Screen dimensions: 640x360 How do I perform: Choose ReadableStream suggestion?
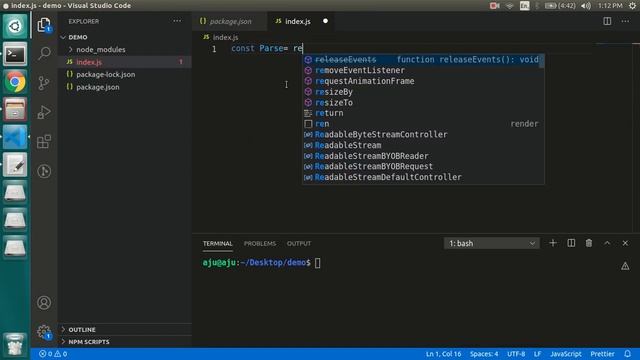pos(423,145)
